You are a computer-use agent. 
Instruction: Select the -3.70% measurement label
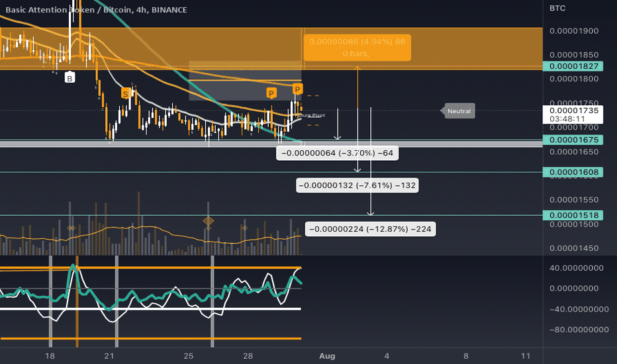pyautogui.click(x=337, y=153)
